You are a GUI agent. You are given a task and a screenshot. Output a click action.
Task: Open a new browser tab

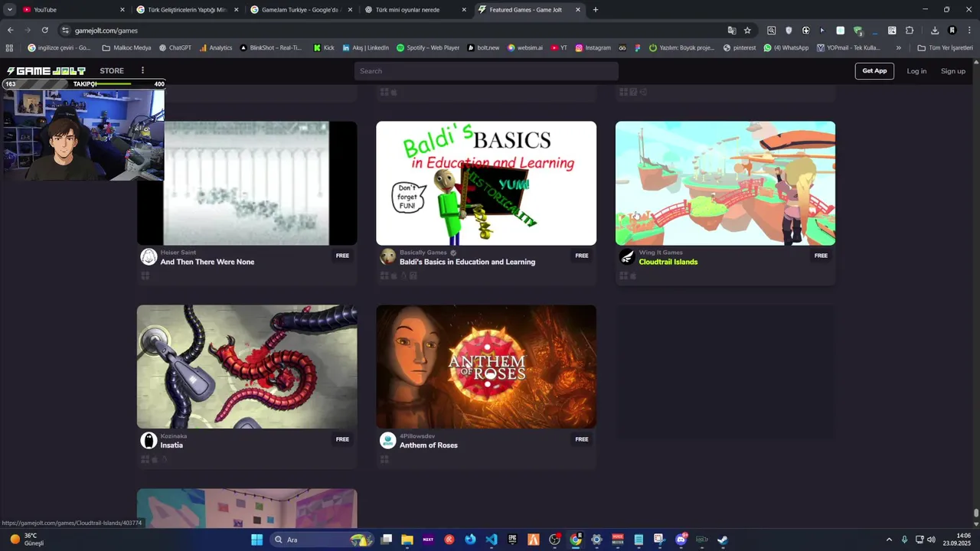click(596, 10)
